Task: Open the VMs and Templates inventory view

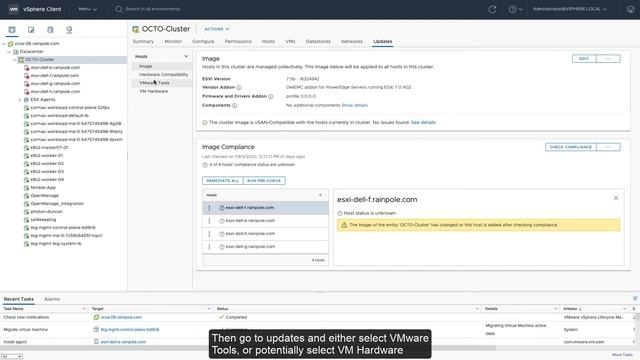Action: [31, 29]
